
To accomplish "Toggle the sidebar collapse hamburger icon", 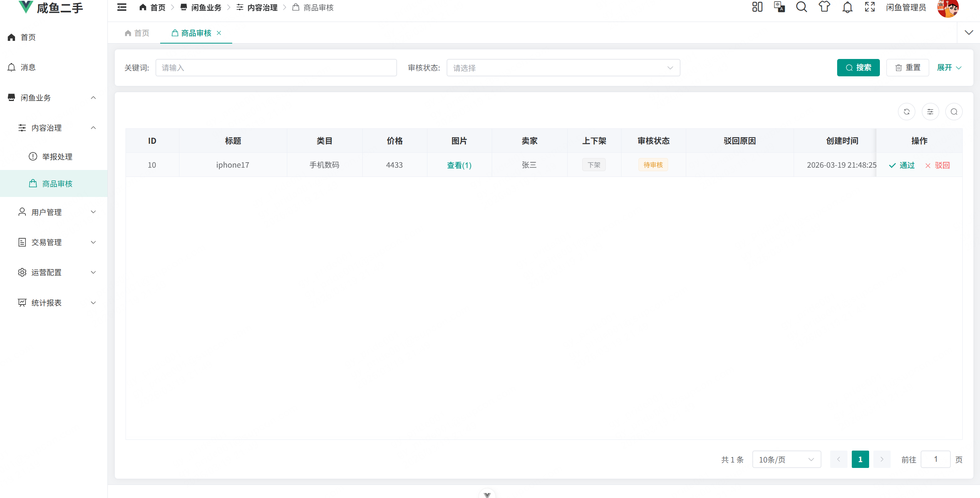I will click(x=121, y=7).
